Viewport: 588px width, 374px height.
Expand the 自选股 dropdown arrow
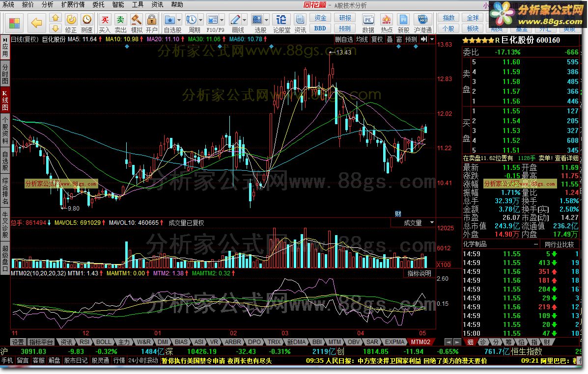pos(179,20)
